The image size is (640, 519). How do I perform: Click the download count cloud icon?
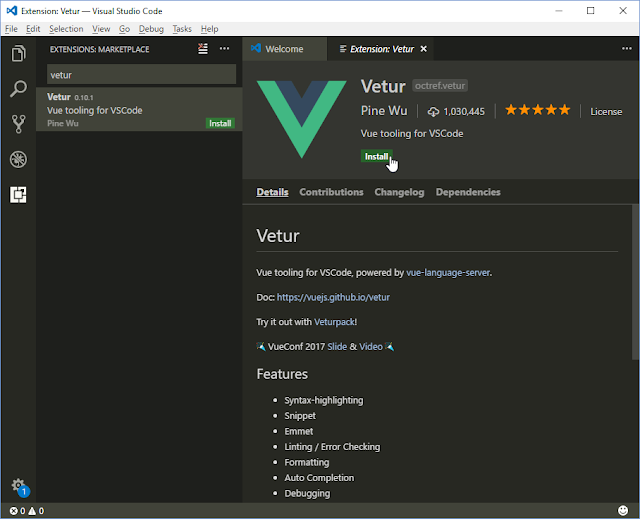click(x=433, y=111)
